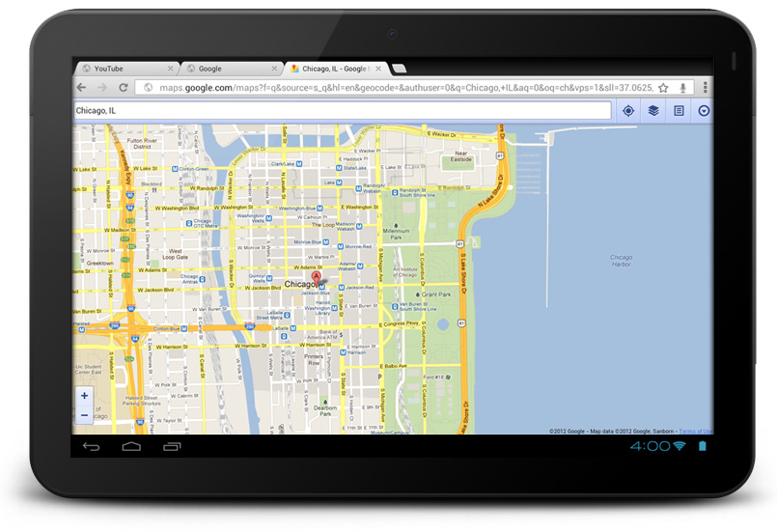Click the State/Lake station icon
The width and height of the screenshot is (777, 532).
click(x=339, y=168)
